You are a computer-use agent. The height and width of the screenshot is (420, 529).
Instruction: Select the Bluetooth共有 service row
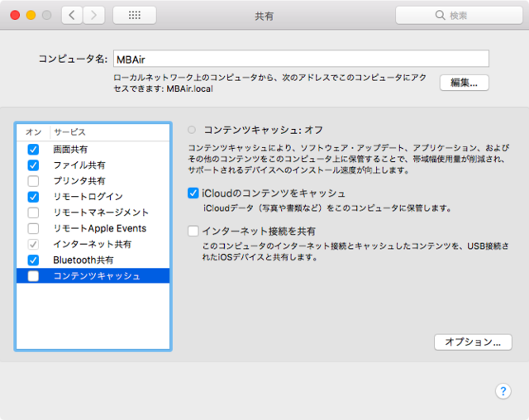(x=93, y=260)
